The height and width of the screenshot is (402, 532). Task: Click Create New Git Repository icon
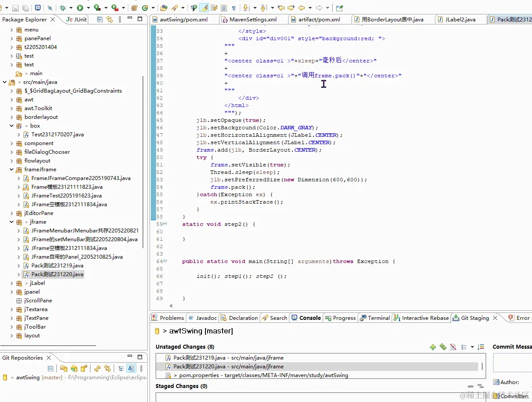[x=84, y=368]
